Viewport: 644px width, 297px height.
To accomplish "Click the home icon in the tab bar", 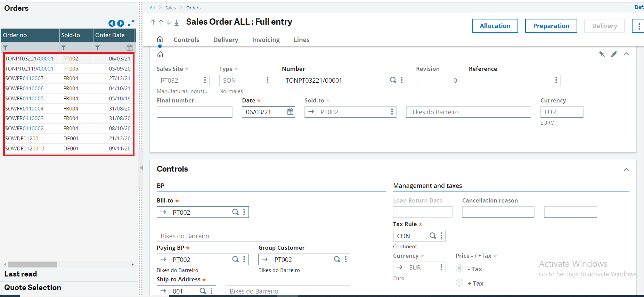I will tap(160, 39).
